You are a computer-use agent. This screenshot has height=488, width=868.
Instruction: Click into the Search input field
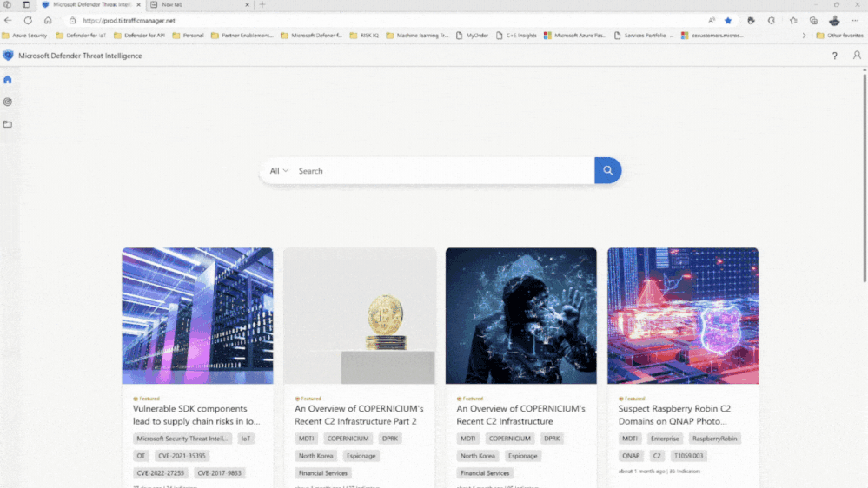coord(443,171)
